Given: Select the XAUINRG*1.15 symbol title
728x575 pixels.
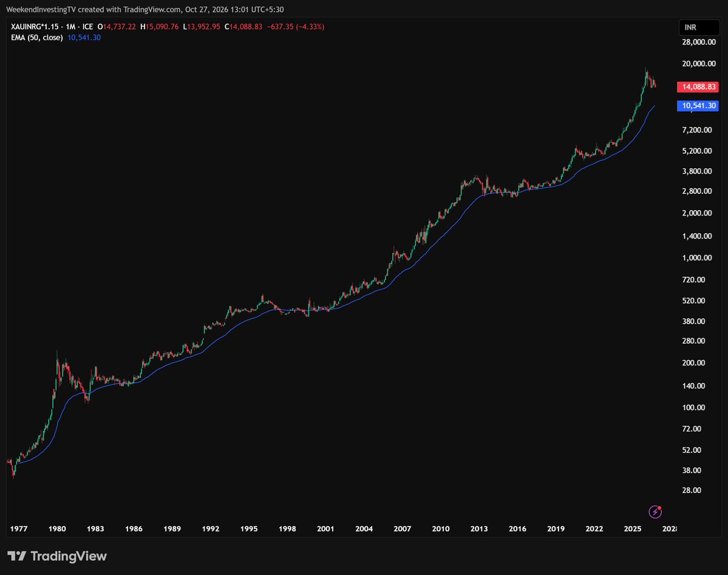Looking at the screenshot, I should coord(35,27).
